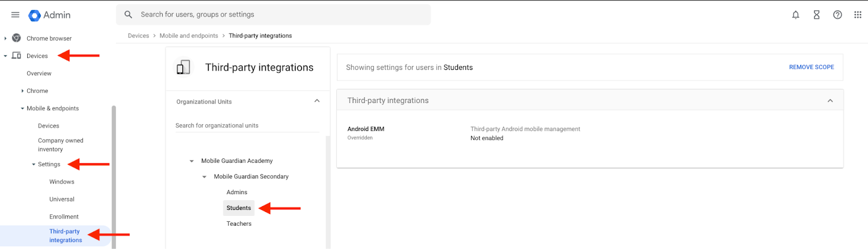This screenshot has height=249, width=868.
Task: Open the Google apps grid
Action: [858, 15]
